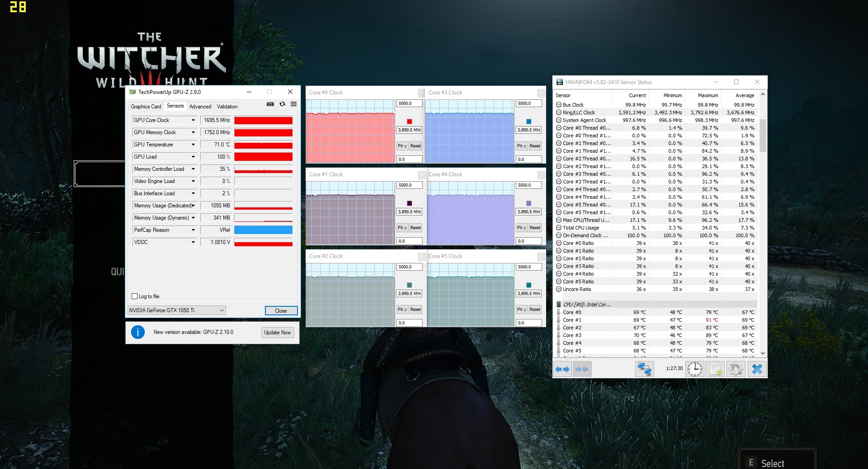This screenshot has height=469, width=868.
Task: Click Fit y in Core #5 Clock graph
Action: click(522, 310)
